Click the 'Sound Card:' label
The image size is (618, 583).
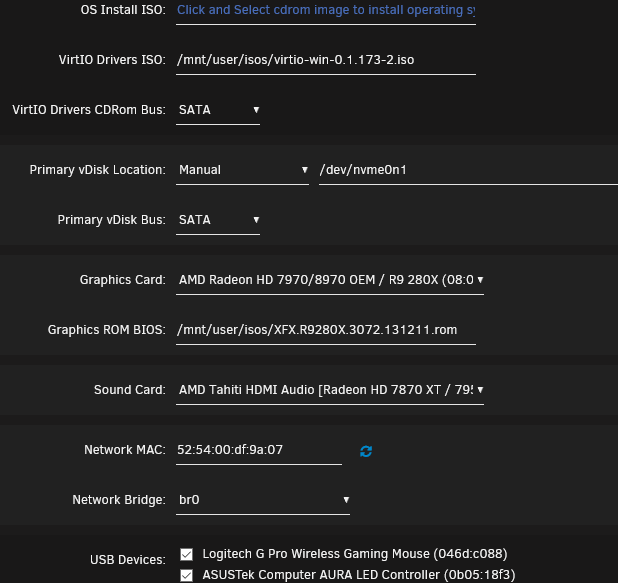(130, 390)
